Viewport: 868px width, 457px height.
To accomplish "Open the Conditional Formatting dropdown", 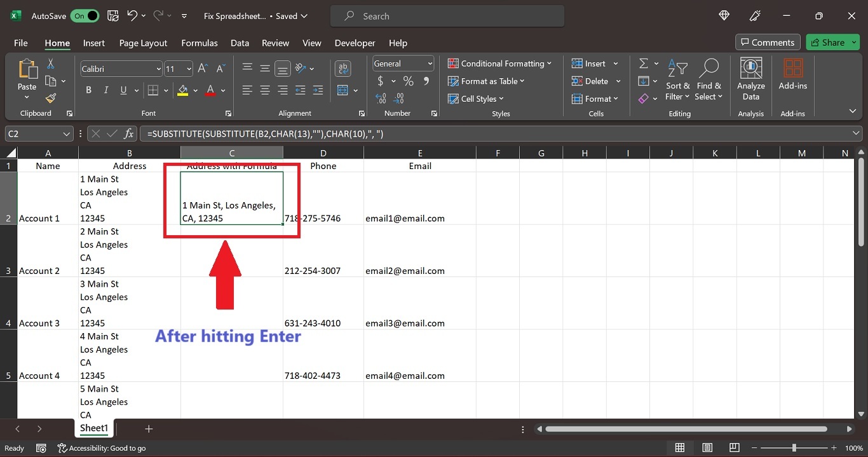I will coord(499,64).
